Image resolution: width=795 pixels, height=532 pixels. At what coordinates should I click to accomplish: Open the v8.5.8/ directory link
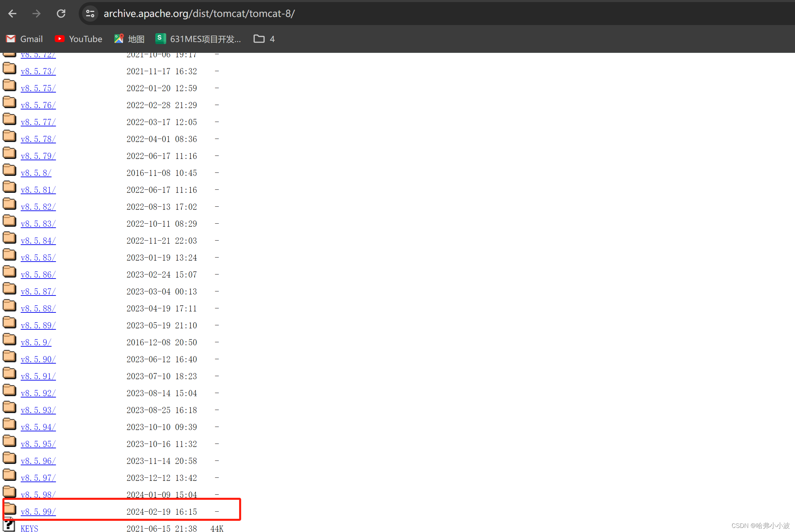pos(36,173)
